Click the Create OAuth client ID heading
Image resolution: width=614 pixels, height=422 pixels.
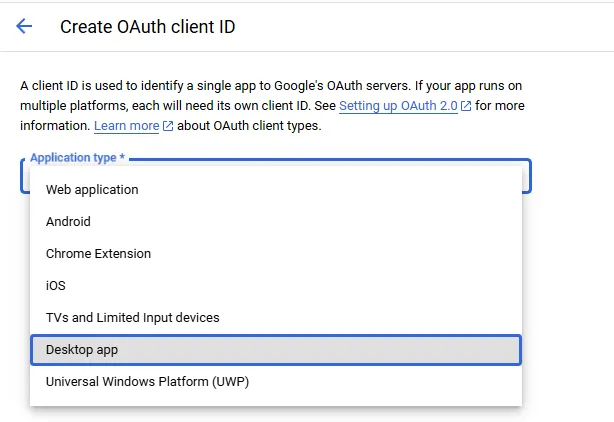coord(148,27)
